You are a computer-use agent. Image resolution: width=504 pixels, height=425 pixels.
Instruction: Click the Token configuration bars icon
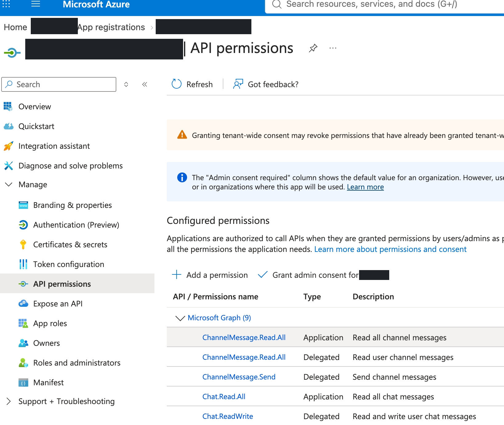coord(23,264)
